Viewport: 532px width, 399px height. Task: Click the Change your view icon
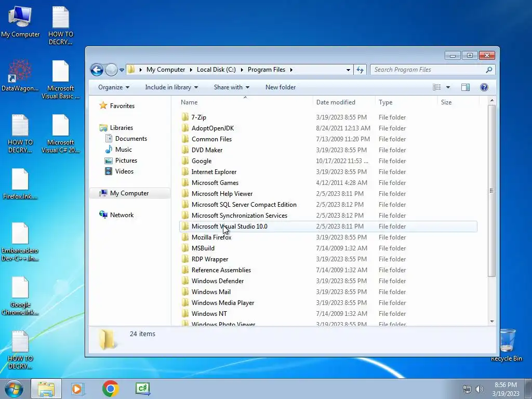coord(436,87)
